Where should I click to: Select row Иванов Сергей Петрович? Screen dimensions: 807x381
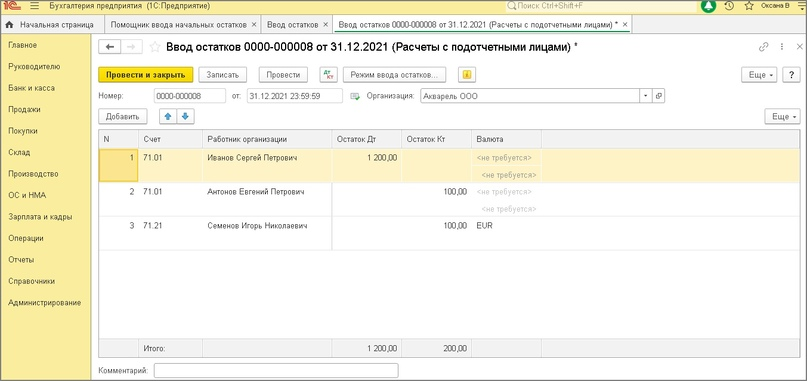(x=449, y=166)
